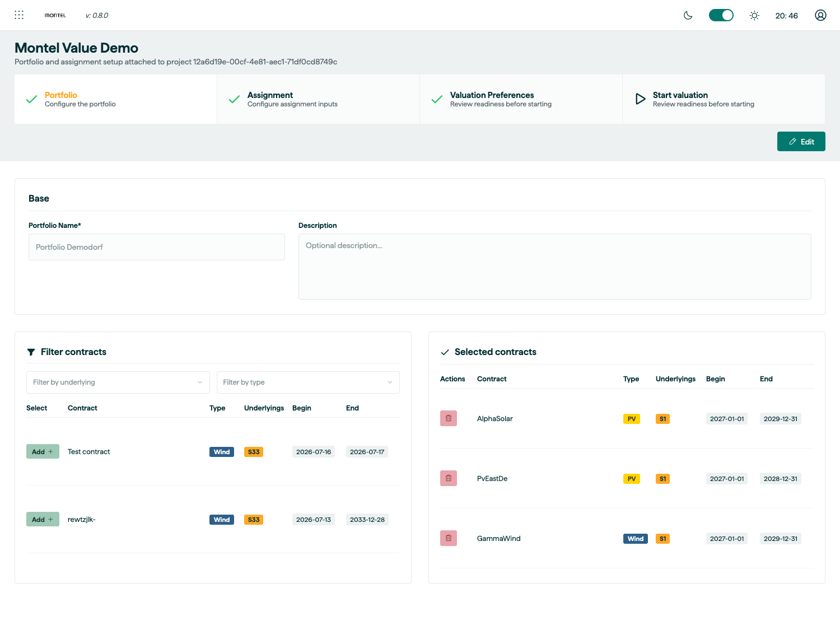Open the Filter by type dropdown
840x630 pixels.
308,382
